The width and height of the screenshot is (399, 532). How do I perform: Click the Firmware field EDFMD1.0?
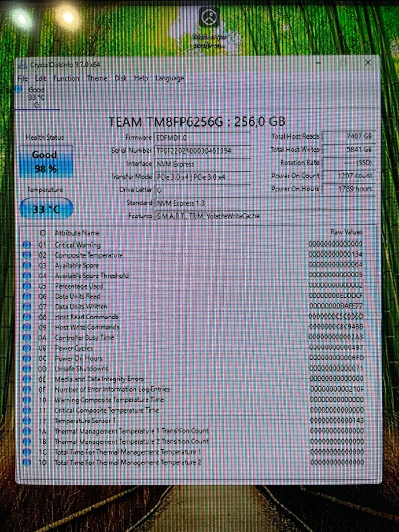tap(202, 138)
